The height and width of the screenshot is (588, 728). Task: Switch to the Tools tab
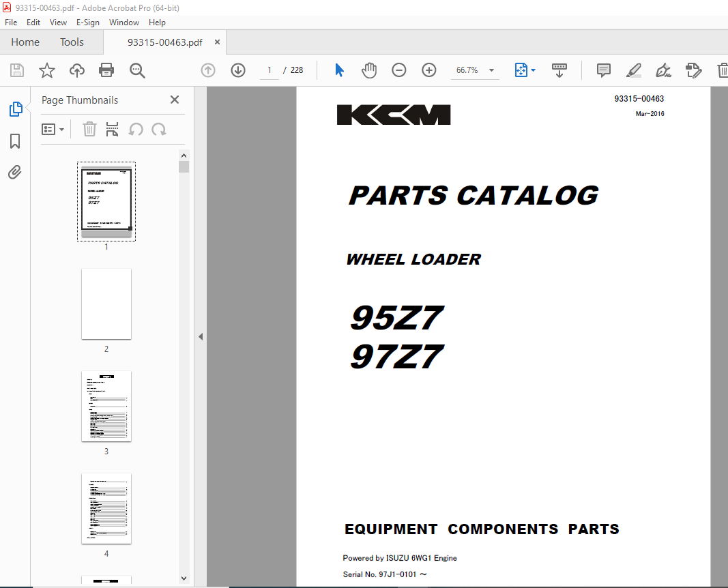pos(72,42)
